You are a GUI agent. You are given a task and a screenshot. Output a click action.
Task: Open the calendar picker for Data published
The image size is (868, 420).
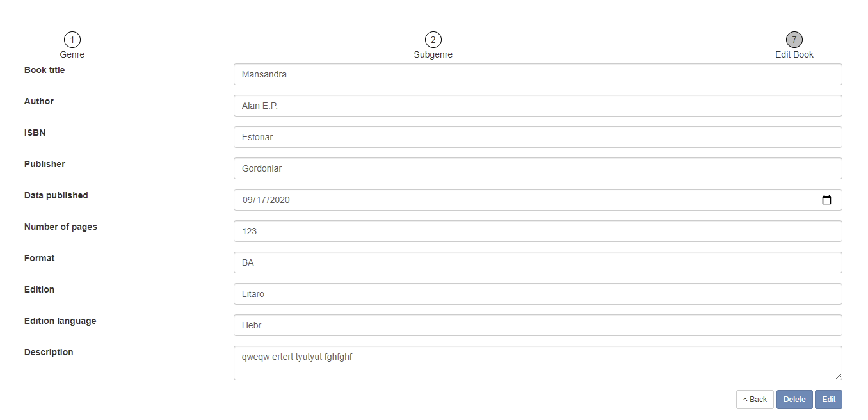click(x=826, y=200)
